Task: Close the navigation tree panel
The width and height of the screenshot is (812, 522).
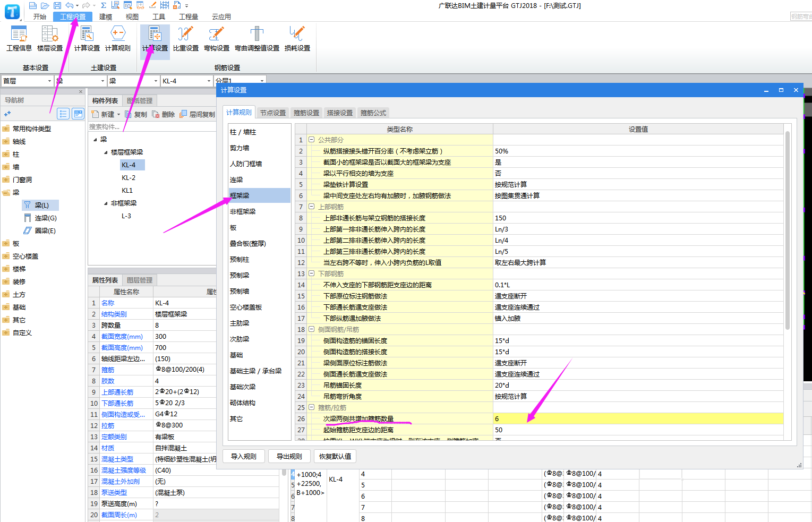Action: coord(81,92)
